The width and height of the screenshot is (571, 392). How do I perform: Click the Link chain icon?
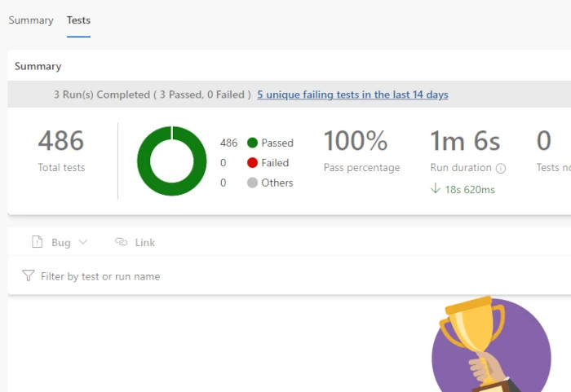click(122, 242)
